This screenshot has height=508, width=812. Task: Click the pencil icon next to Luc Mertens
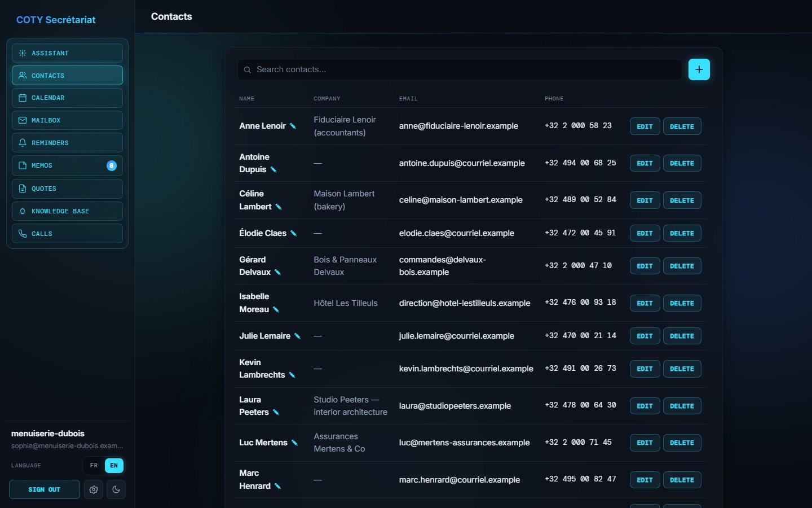click(x=294, y=443)
